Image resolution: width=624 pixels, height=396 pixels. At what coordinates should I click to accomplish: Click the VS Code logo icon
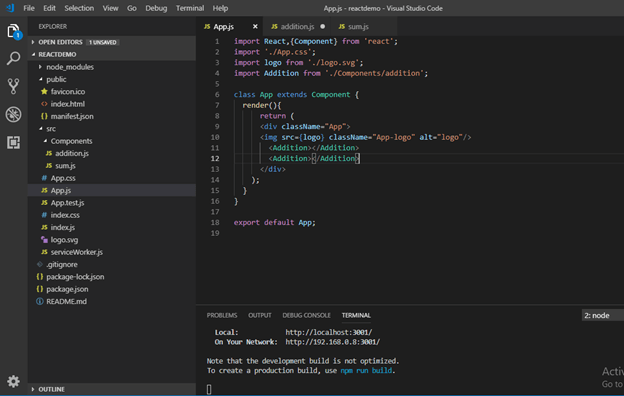point(10,8)
